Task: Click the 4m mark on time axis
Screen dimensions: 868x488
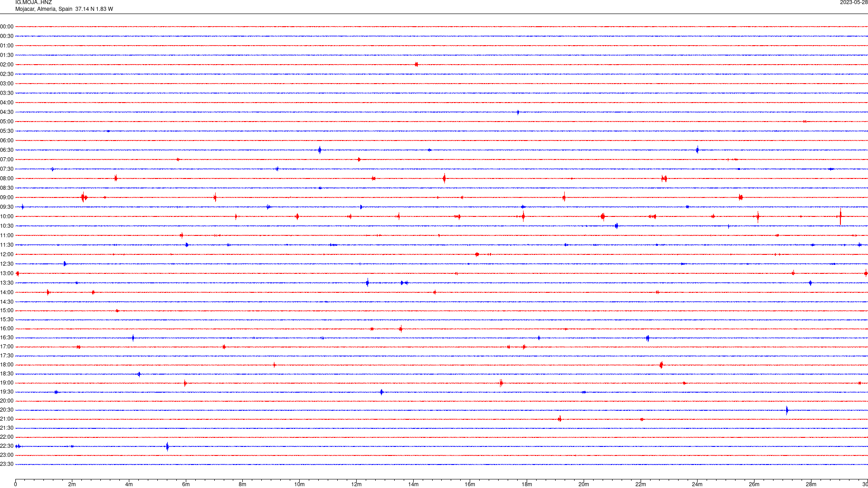Action: tap(129, 484)
